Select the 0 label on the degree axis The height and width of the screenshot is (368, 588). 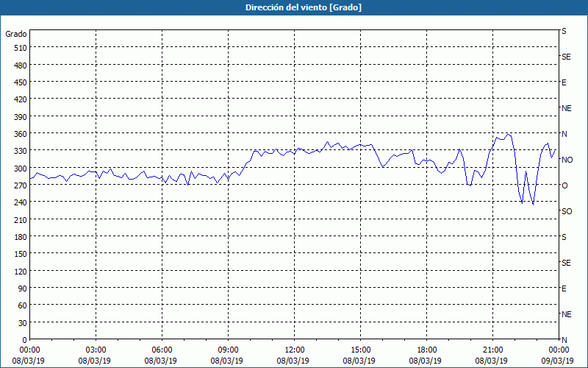click(25, 340)
